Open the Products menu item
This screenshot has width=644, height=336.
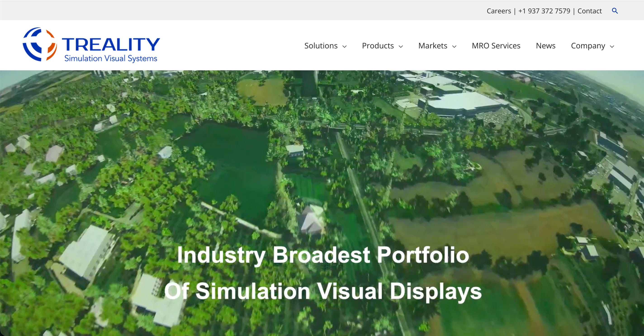[x=378, y=46]
